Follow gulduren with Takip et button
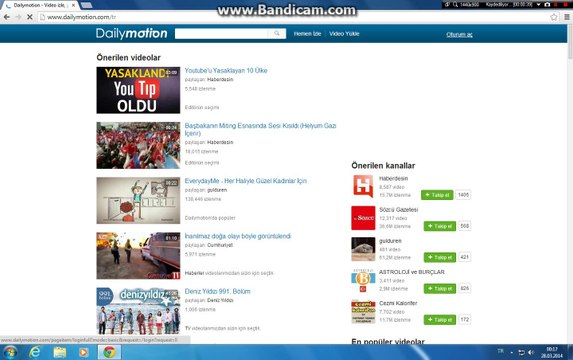Viewport: 573px width, 360px height. [x=440, y=257]
